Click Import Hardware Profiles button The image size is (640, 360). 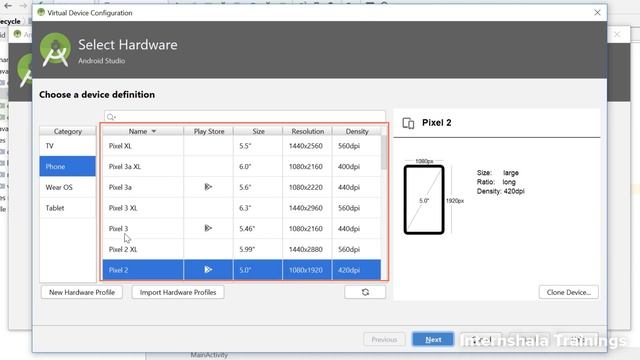178,292
